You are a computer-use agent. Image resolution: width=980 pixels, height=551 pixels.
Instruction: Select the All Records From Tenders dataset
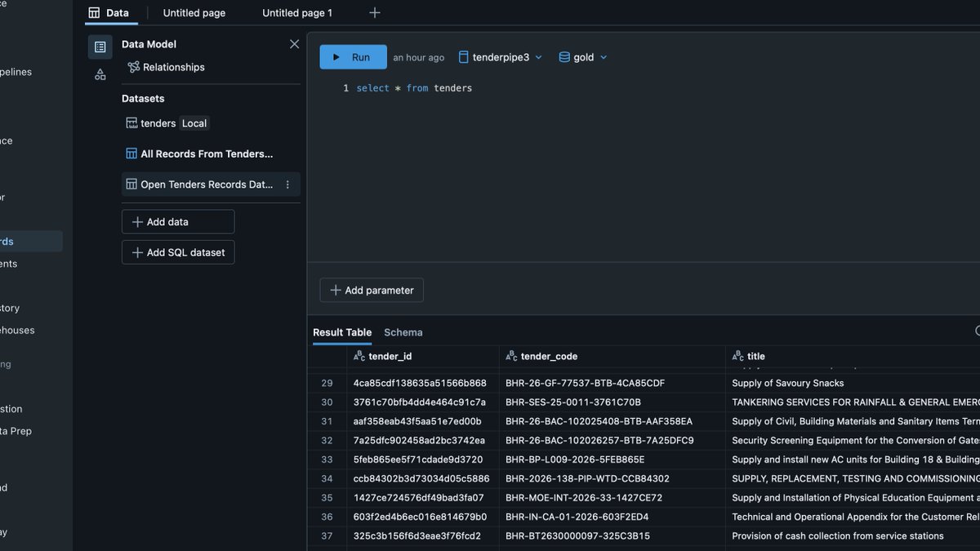click(211, 153)
